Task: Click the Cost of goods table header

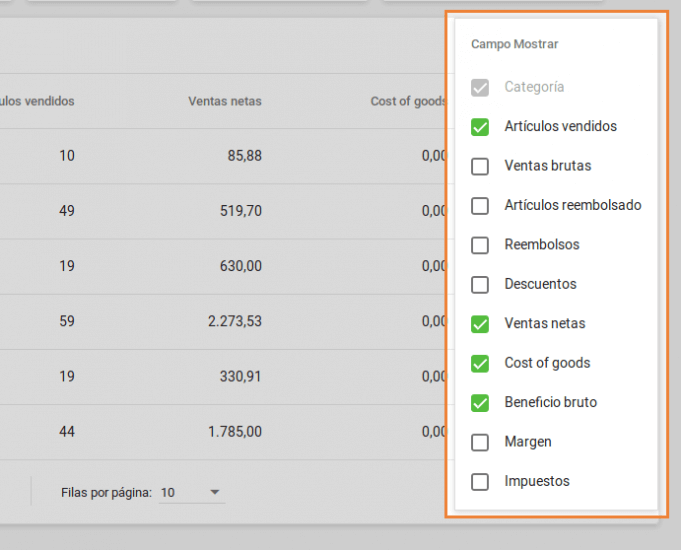Action: click(x=407, y=101)
